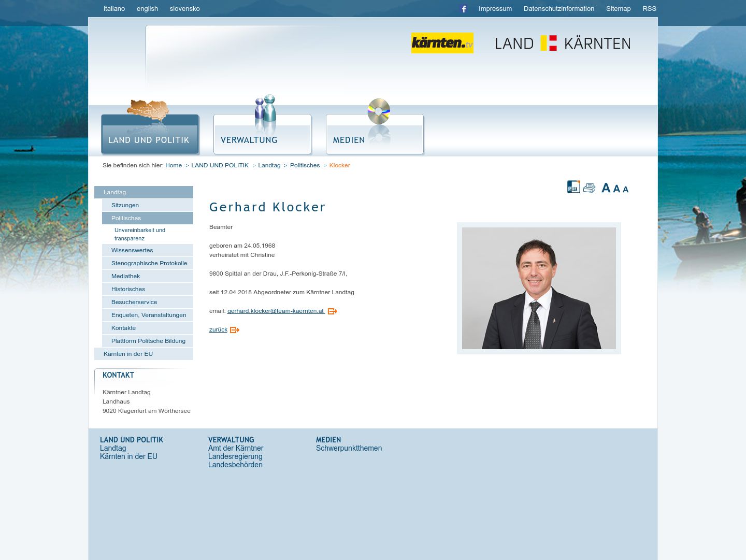Click footer Landtag link
The width and height of the screenshot is (746, 560).
[113, 448]
